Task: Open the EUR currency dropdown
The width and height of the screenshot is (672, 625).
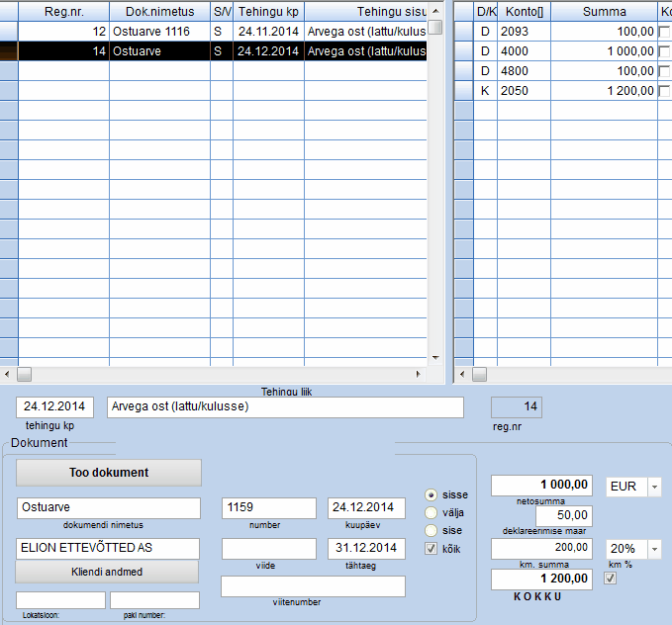Action: [x=654, y=488]
